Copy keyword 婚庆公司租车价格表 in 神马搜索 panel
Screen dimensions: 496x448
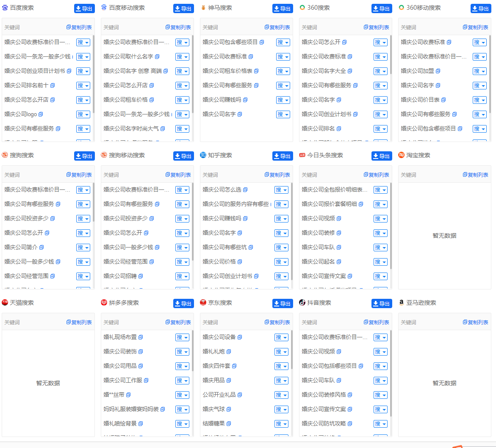256,71
